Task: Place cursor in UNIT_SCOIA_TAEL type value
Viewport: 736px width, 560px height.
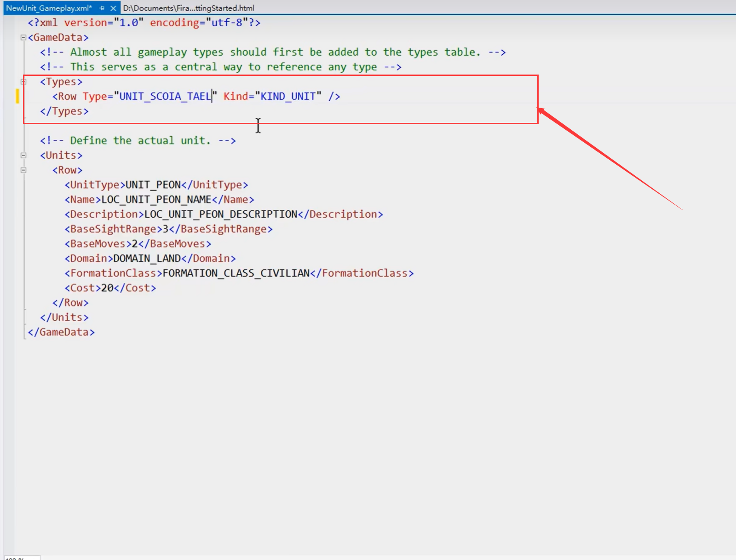Action: [x=165, y=97]
